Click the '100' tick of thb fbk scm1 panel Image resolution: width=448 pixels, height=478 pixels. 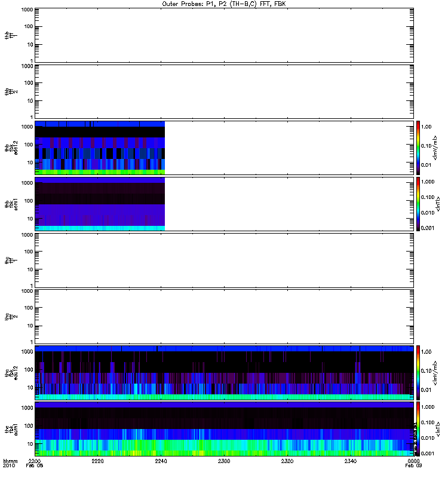pos(29,201)
